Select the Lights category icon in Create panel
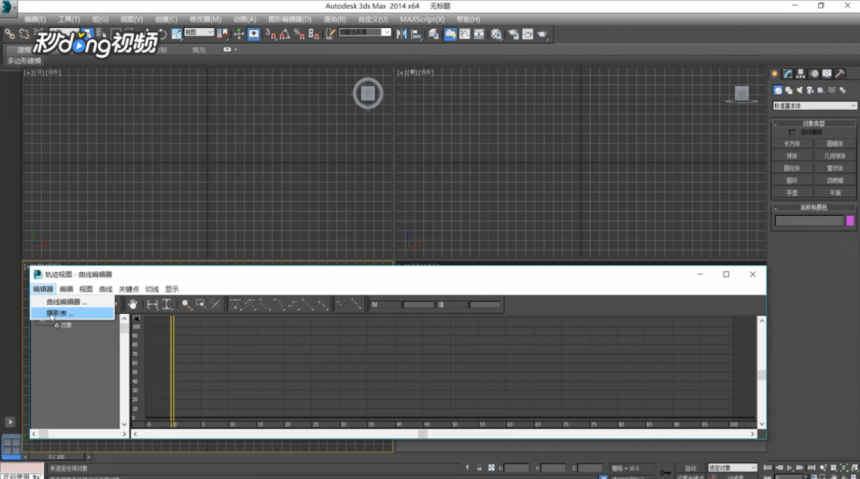The width and height of the screenshot is (860, 479). [799, 90]
